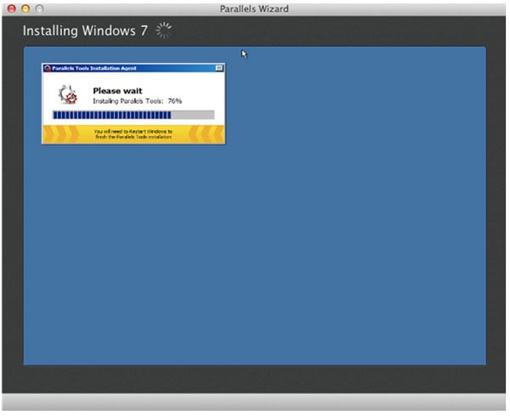Close the Parallels Wizard window
The image size is (510, 420).
click(11, 9)
